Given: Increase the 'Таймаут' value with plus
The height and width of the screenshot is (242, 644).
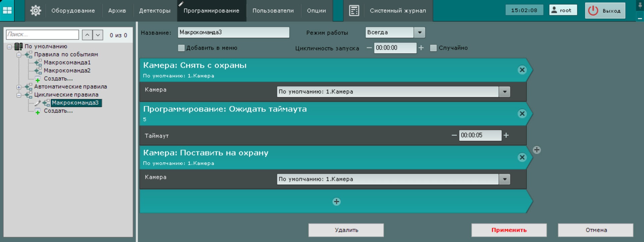Looking at the screenshot, I should click(x=506, y=135).
